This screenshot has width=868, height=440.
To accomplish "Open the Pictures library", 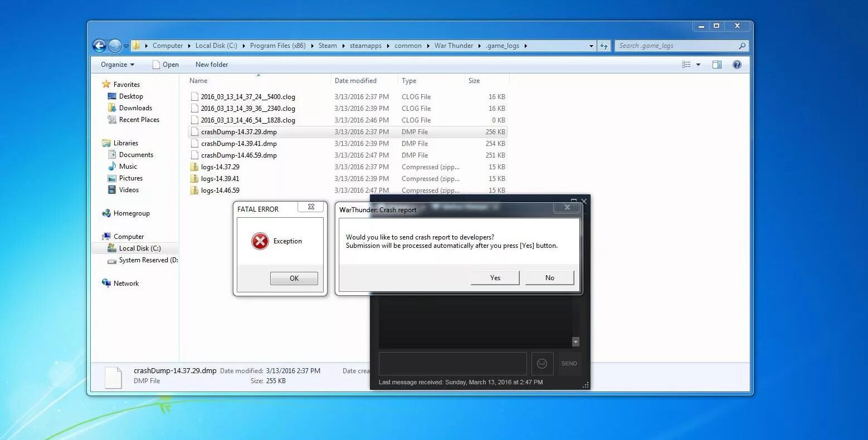I will (131, 178).
